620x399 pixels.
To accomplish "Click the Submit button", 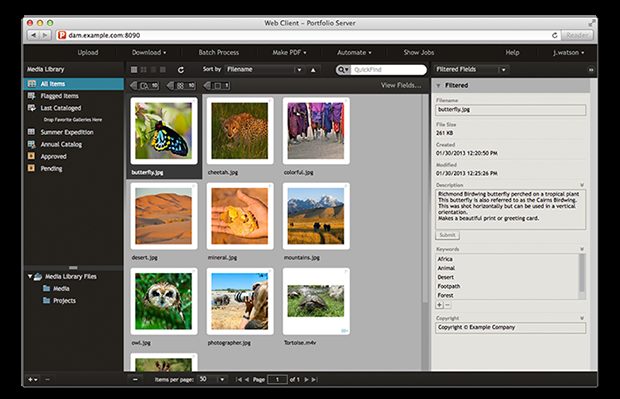I will point(448,235).
